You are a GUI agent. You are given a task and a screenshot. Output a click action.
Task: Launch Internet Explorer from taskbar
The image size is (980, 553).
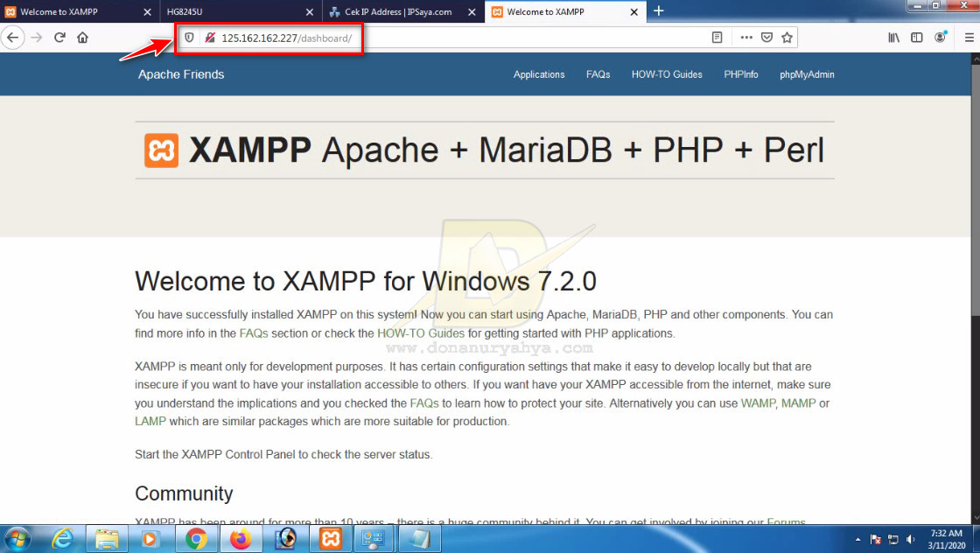[62, 539]
